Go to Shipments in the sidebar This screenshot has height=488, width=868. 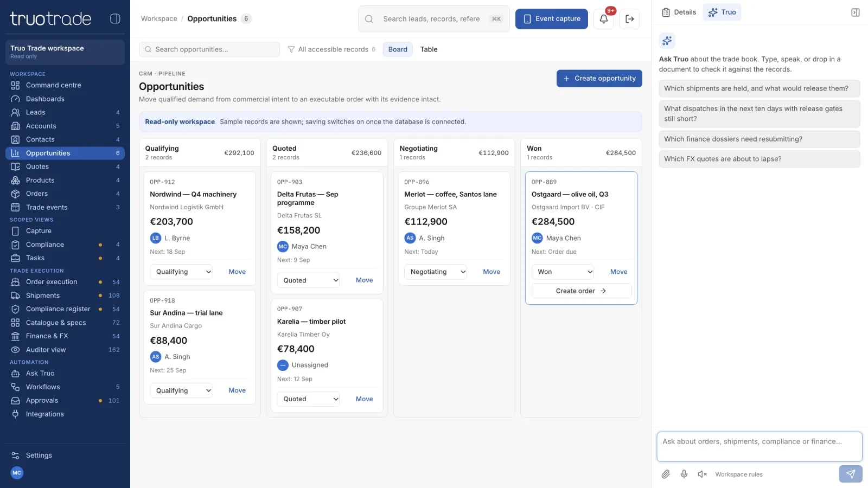click(x=65, y=296)
